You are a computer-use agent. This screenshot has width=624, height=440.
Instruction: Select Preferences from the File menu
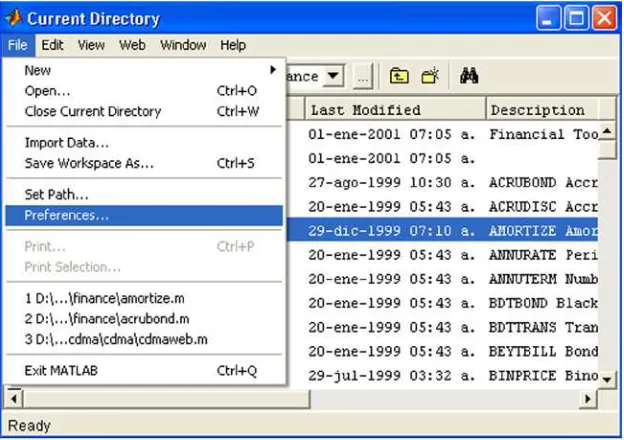144,215
